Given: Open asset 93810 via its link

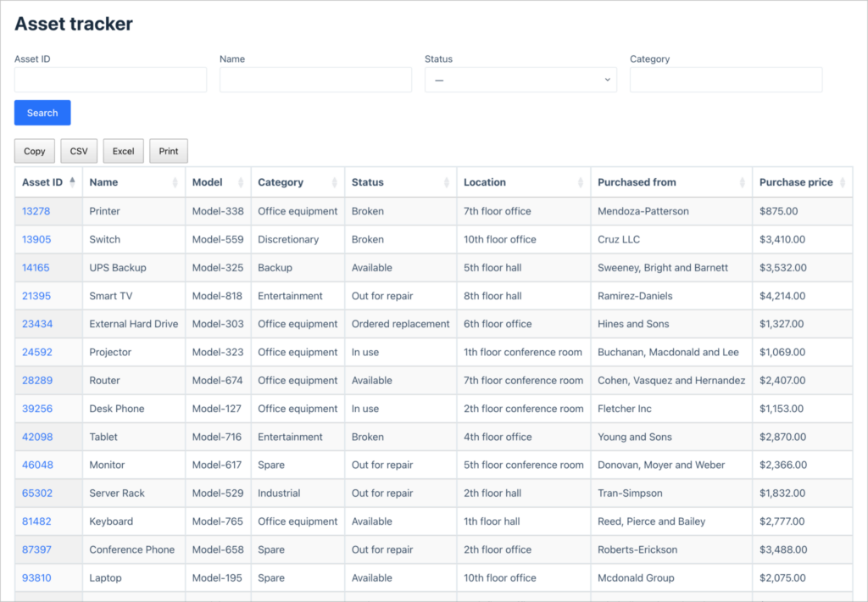Looking at the screenshot, I should point(36,577).
